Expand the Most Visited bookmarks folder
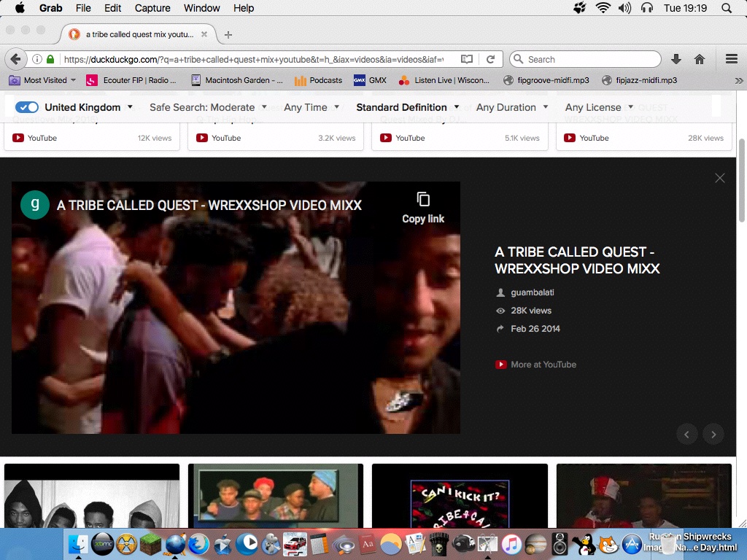 click(42, 80)
